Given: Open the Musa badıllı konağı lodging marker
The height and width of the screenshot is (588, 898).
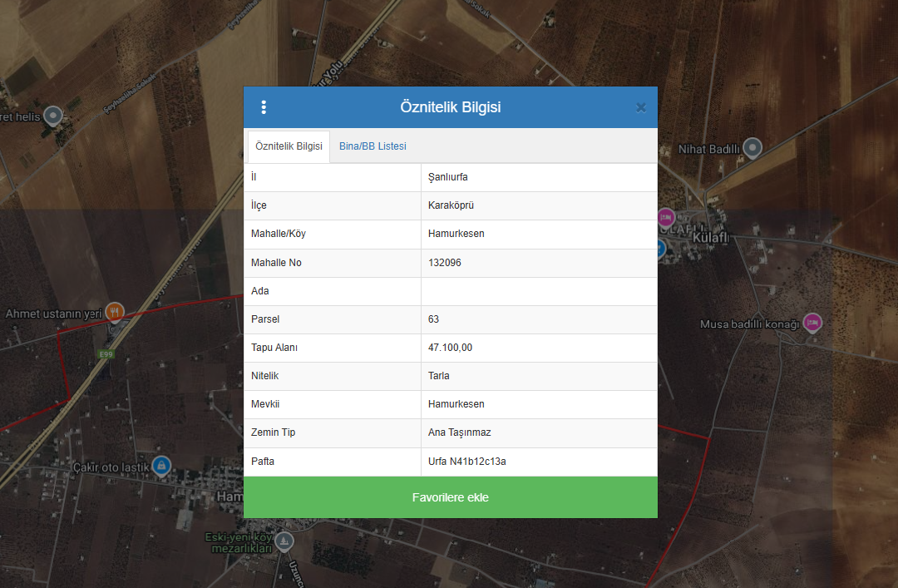Looking at the screenshot, I should [x=812, y=323].
